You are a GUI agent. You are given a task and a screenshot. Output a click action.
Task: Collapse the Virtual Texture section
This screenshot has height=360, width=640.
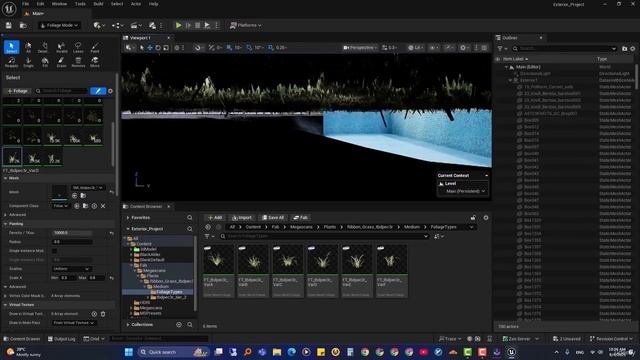point(6,304)
